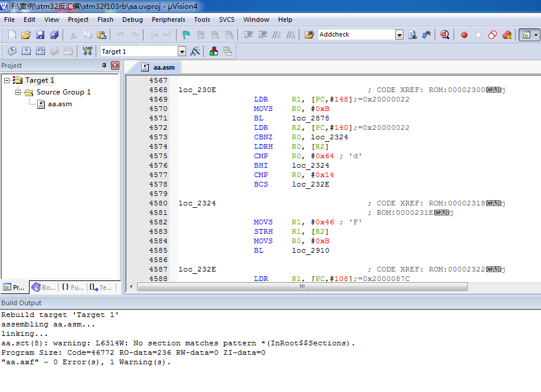Open the Peripherals menu
Viewport: 541px width, 392px height.
[x=168, y=19]
